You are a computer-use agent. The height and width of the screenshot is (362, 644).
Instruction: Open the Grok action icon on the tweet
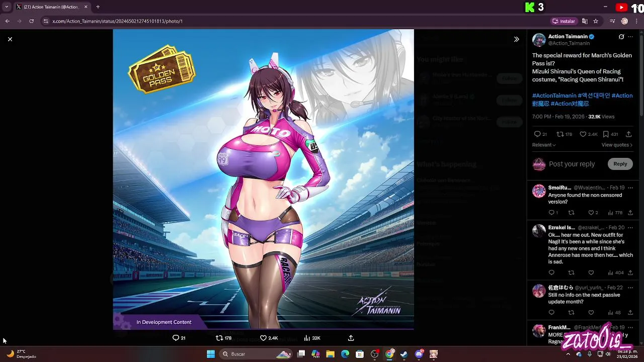[x=621, y=37]
